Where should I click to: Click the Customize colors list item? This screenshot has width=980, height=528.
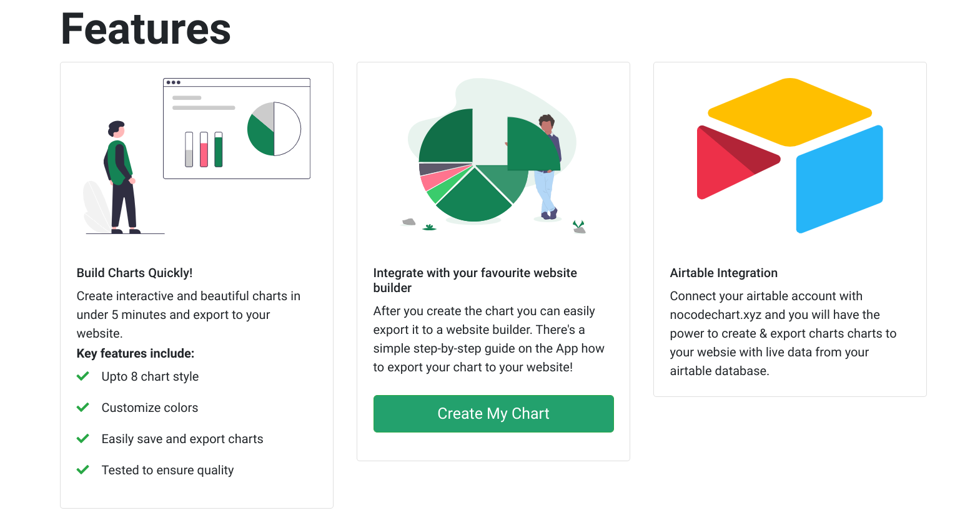click(x=150, y=408)
